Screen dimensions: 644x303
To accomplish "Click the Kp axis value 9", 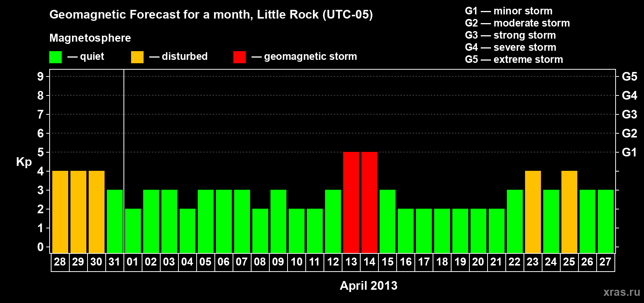I will point(41,77).
